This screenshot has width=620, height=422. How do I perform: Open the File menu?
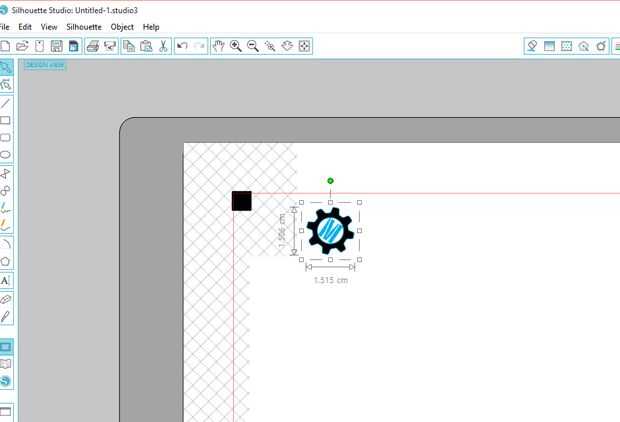[x=5, y=27]
